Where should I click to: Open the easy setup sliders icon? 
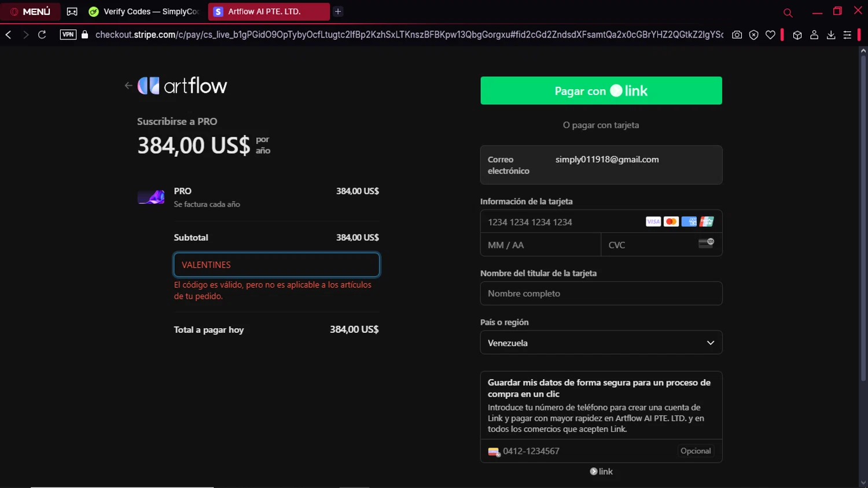(x=847, y=35)
